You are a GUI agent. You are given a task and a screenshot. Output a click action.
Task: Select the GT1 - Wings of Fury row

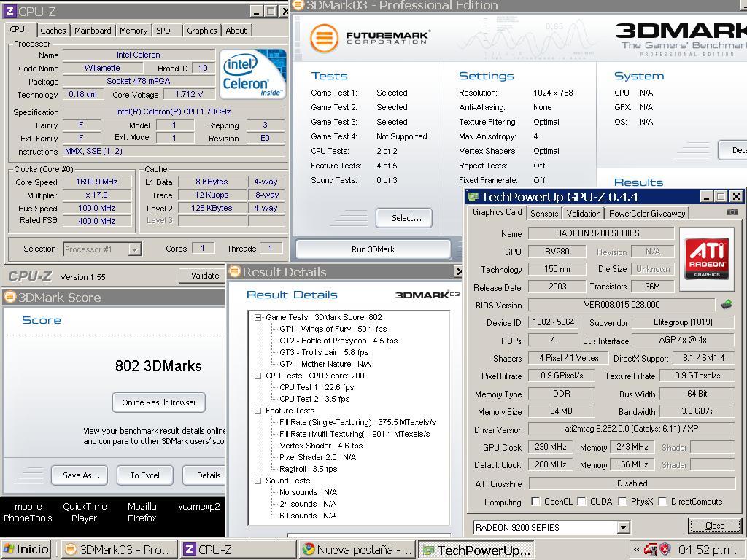point(333,329)
